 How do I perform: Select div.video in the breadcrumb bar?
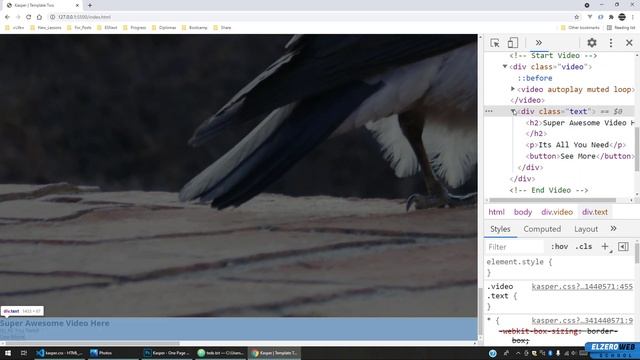click(557, 212)
